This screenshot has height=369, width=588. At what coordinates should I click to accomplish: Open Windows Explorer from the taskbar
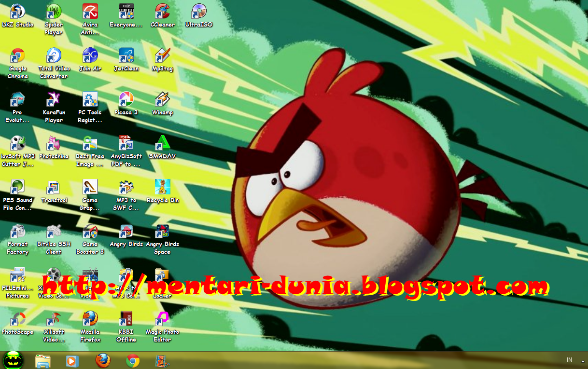(43, 361)
